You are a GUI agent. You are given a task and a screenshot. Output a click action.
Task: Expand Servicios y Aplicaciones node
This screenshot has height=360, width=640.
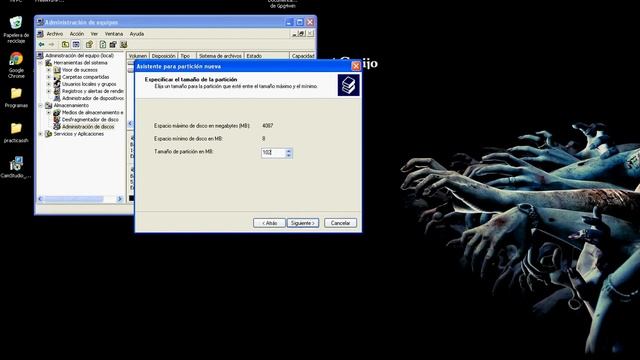tap(40, 134)
